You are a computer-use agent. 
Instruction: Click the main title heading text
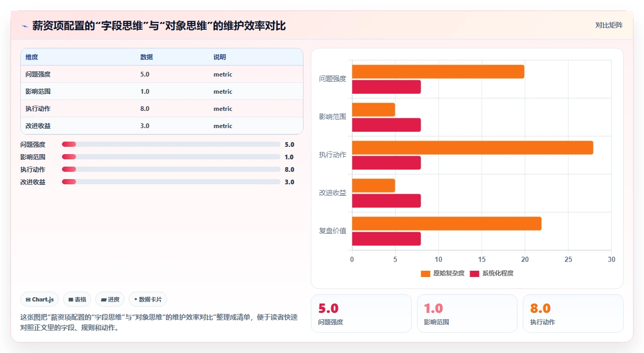159,26
